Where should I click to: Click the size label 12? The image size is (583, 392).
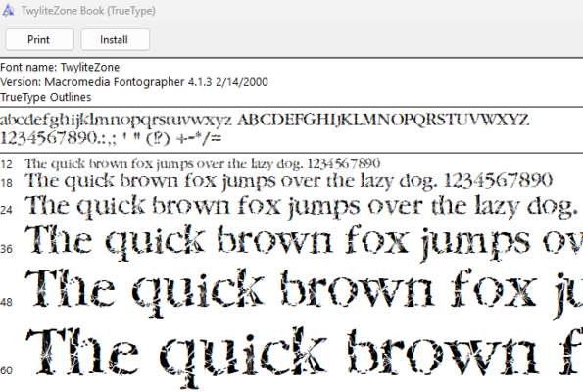(x=6, y=164)
